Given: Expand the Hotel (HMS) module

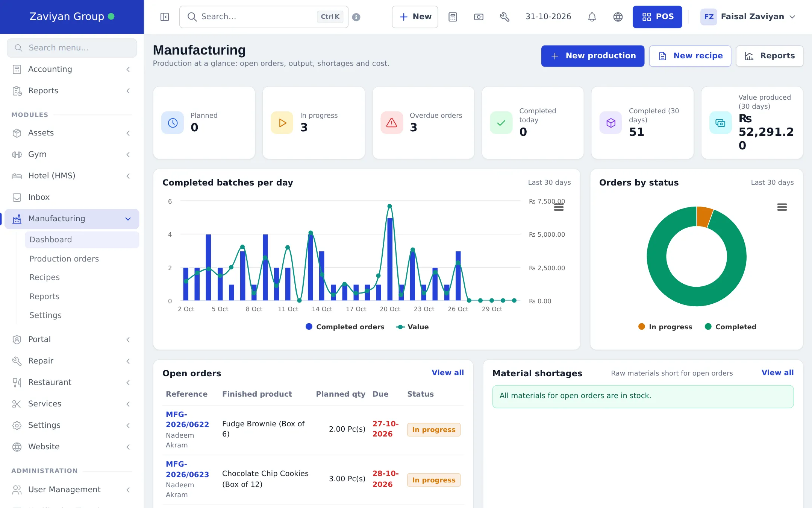Looking at the screenshot, I should [x=72, y=176].
